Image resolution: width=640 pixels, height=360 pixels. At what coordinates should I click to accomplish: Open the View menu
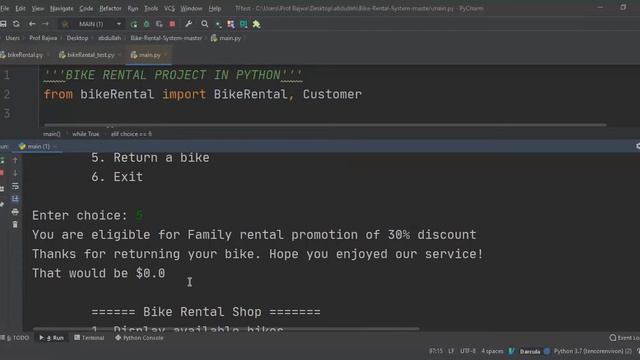38,8
